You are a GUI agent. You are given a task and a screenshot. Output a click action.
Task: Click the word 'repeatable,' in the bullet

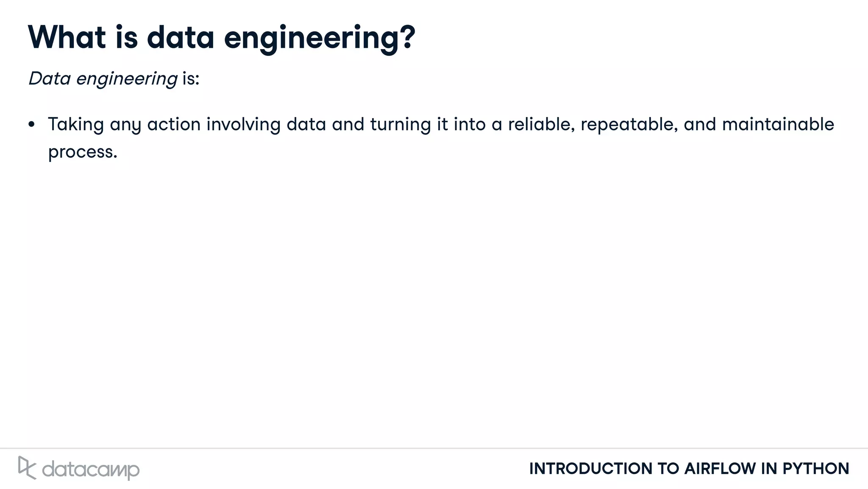tap(629, 125)
